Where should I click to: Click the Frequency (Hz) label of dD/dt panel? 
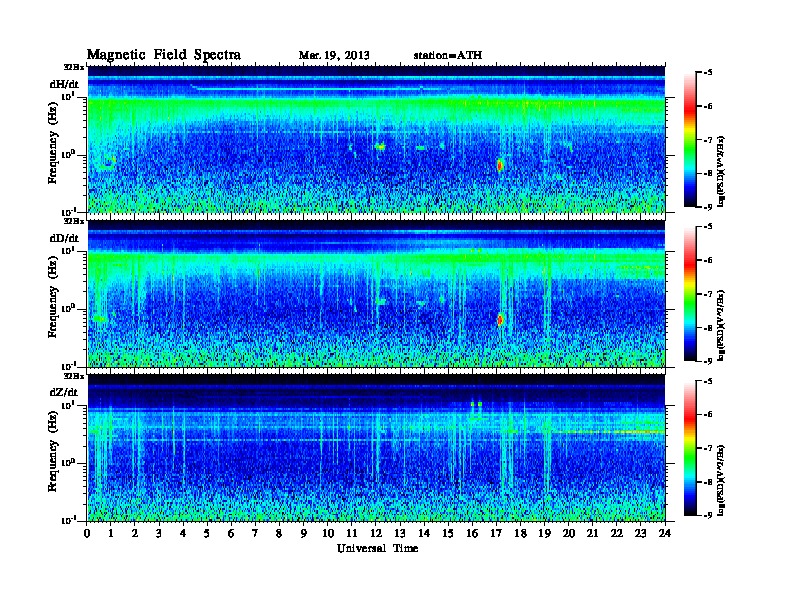point(53,298)
